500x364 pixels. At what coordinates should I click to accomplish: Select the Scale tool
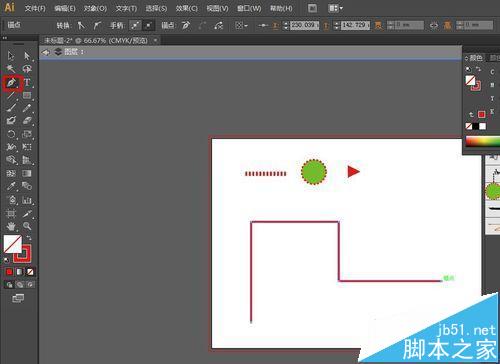coord(27,134)
